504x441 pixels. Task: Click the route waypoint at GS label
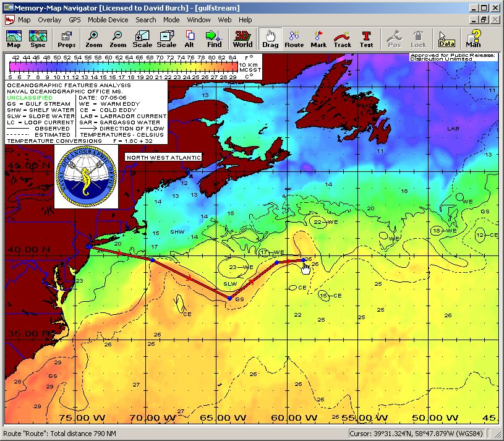click(x=229, y=299)
